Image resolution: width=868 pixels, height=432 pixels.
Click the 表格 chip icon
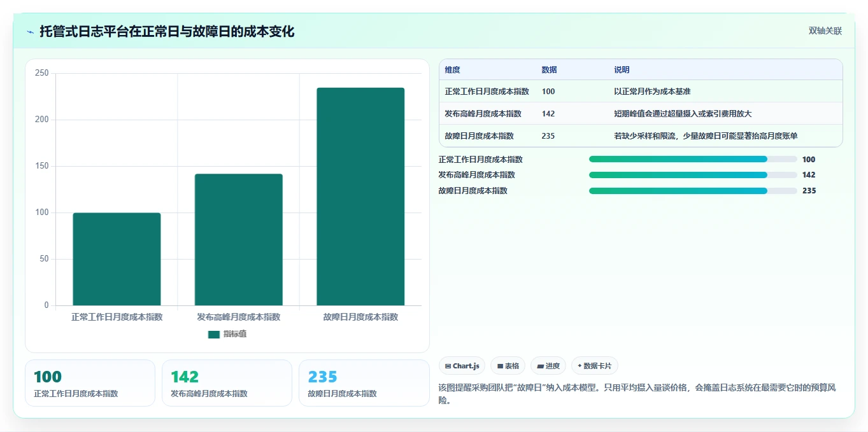tap(500, 366)
